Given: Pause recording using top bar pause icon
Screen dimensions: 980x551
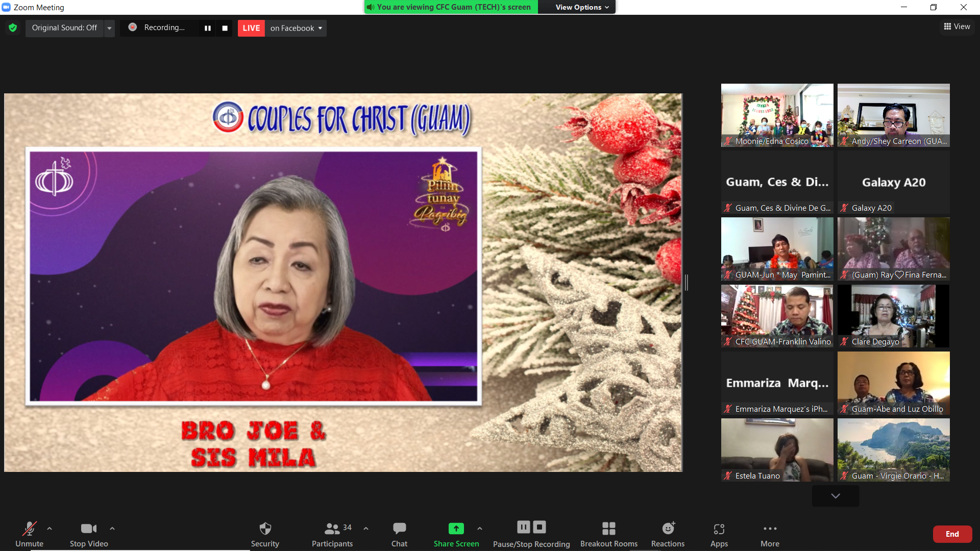Looking at the screenshot, I should 208,28.
